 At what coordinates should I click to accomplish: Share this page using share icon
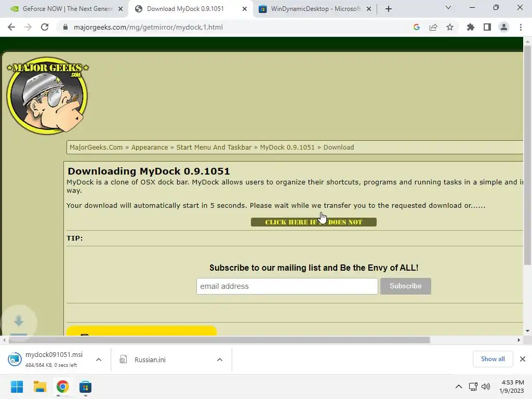coord(433,27)
